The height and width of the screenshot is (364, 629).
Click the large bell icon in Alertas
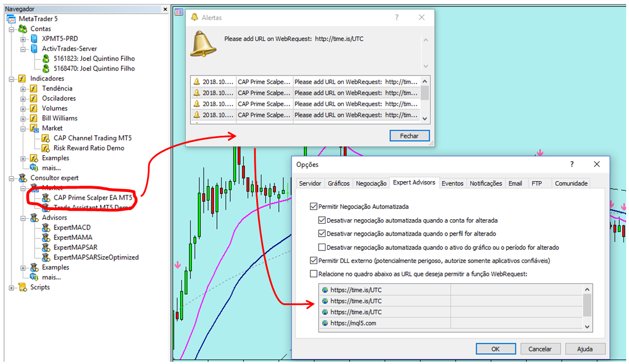203,44
